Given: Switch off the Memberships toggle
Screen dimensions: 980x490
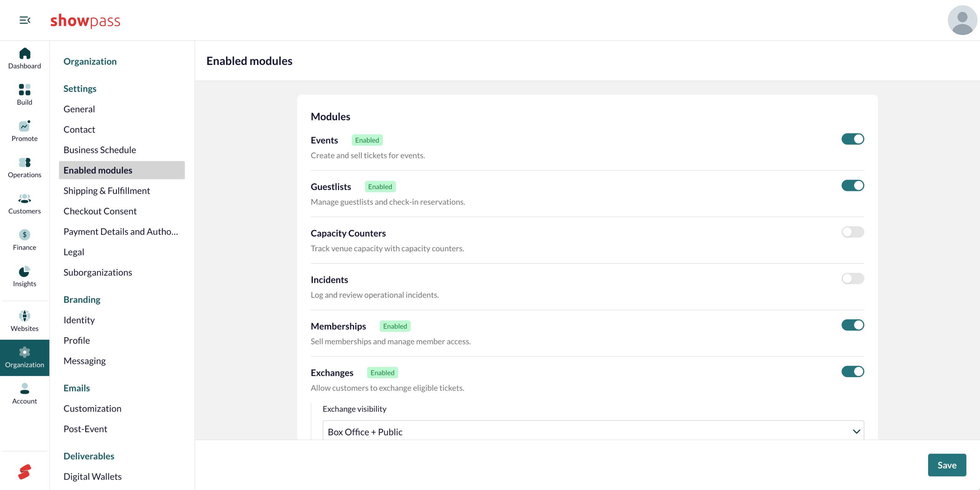Looking at the screenshot, I should click(852, 325).
